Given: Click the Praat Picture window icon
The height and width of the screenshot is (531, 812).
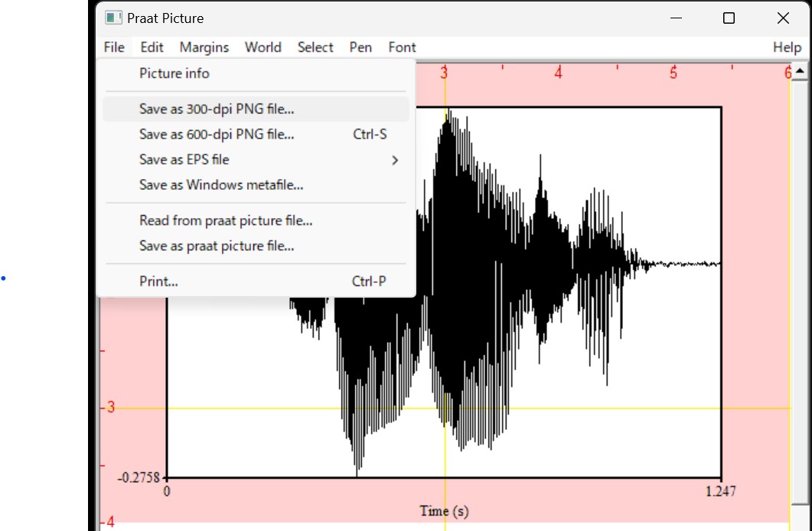Looking at the screenshot, I should click(x=115, y=18).
